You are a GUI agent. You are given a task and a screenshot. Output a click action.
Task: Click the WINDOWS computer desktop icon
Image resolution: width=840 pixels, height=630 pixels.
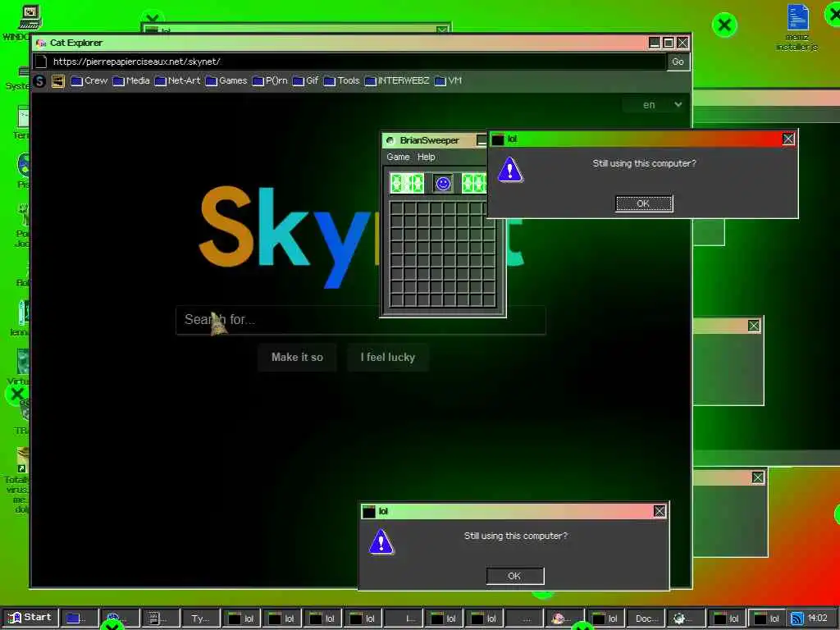pos(30,22)
